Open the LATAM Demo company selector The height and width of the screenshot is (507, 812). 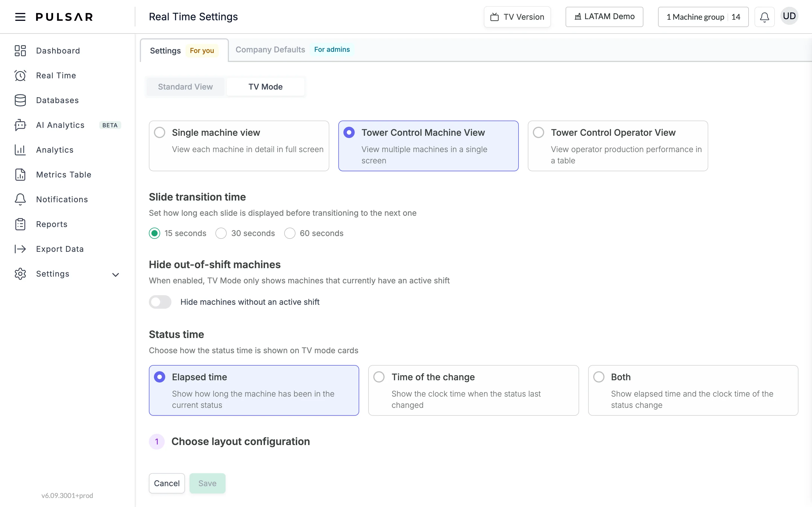tap(604, 17)
